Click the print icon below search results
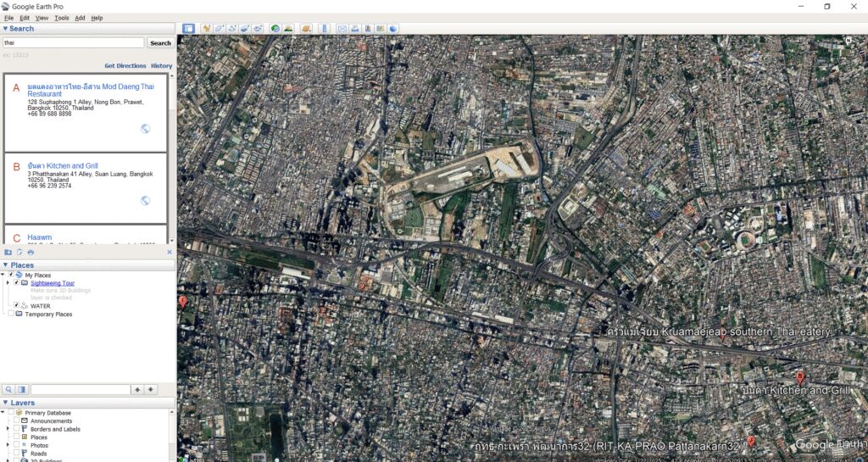 tap(31, 253)
